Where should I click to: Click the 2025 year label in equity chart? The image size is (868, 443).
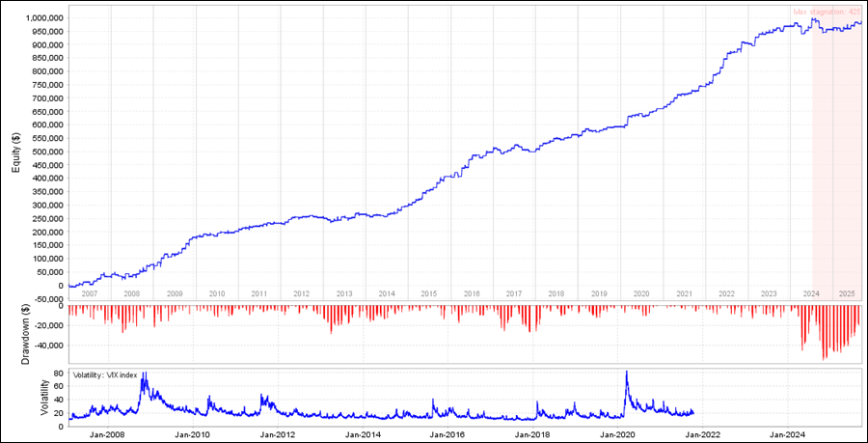(847, 293)
